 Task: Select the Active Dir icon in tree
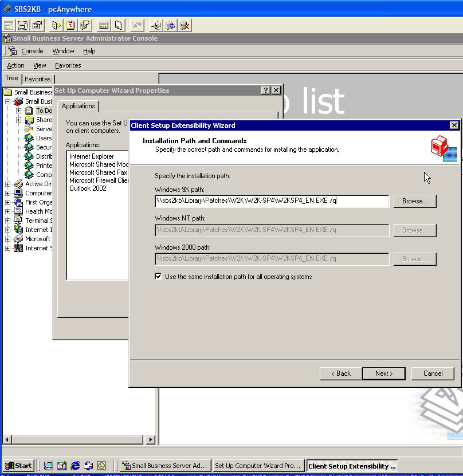coord(18,184)
